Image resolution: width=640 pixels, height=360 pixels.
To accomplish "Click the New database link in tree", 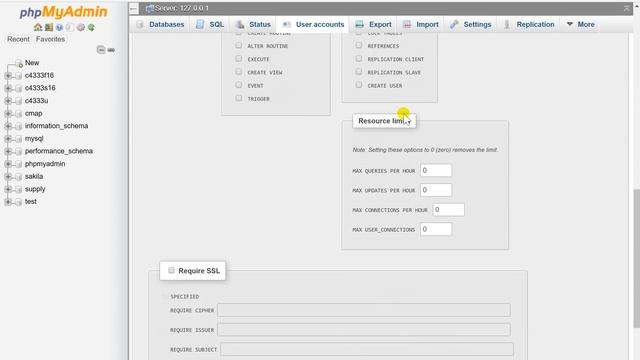I will tap(32, 63).
